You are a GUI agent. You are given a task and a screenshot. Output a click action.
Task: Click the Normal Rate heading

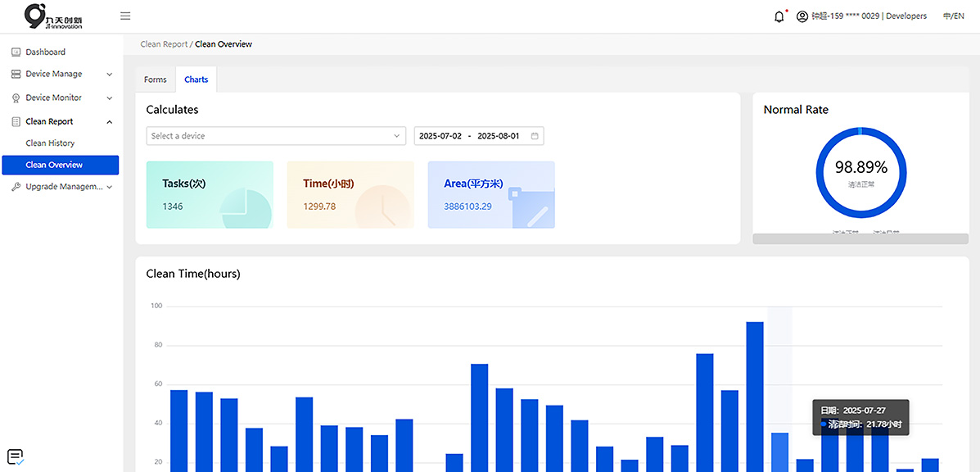point(796,110)
